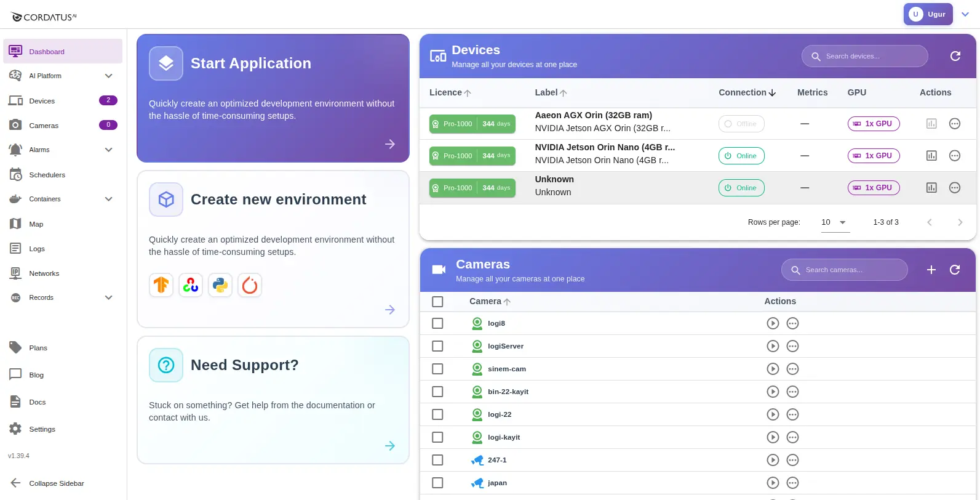Viewport: 980px width, 500px height.
Task: Refresh the Devices list
Action: click(x=955, y=56)
